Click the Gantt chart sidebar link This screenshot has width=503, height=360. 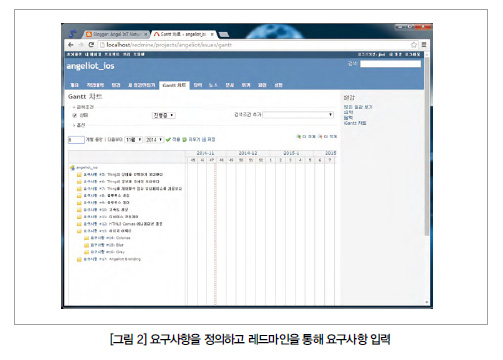coord(355,123)
